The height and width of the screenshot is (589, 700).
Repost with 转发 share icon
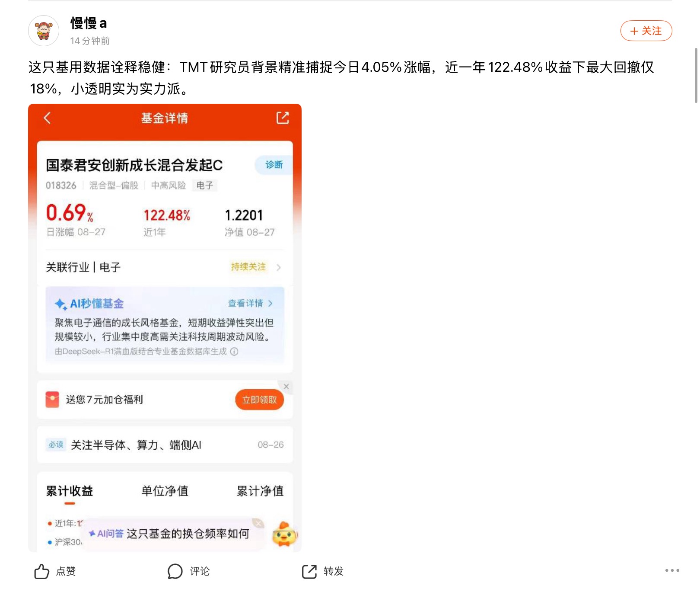click(x=309, y=571)
